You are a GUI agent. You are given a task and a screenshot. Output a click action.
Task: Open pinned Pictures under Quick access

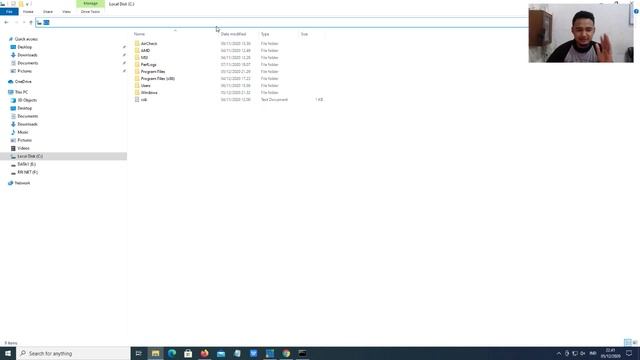(24, 71)
